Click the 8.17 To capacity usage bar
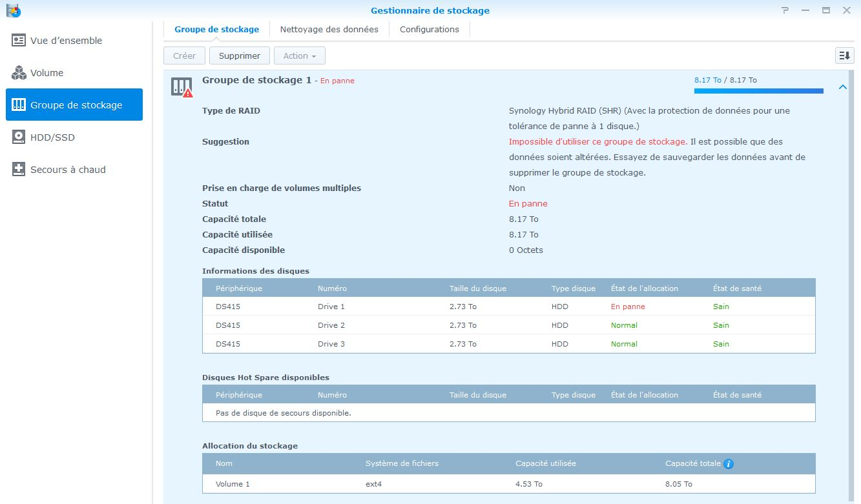The image size is (861, 504). tap(758, 91)
